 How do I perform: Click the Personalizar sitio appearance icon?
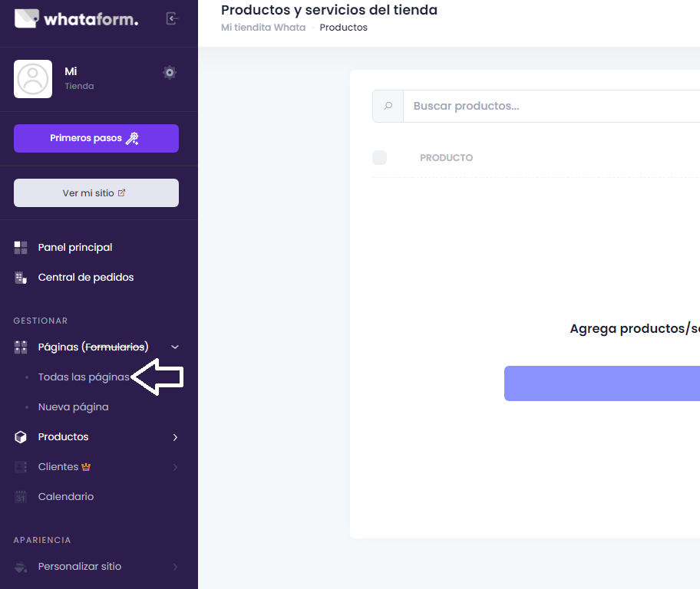tap(20, 566)
